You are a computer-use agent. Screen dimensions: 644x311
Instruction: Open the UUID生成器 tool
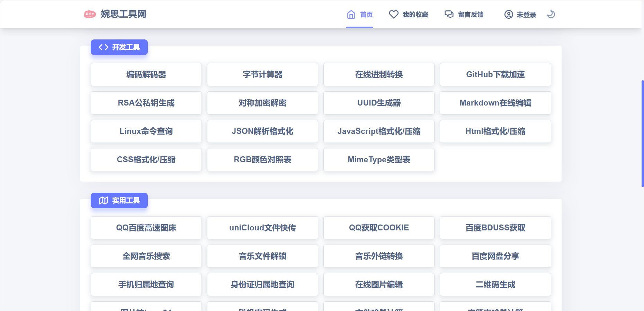(x=379, y=103)
